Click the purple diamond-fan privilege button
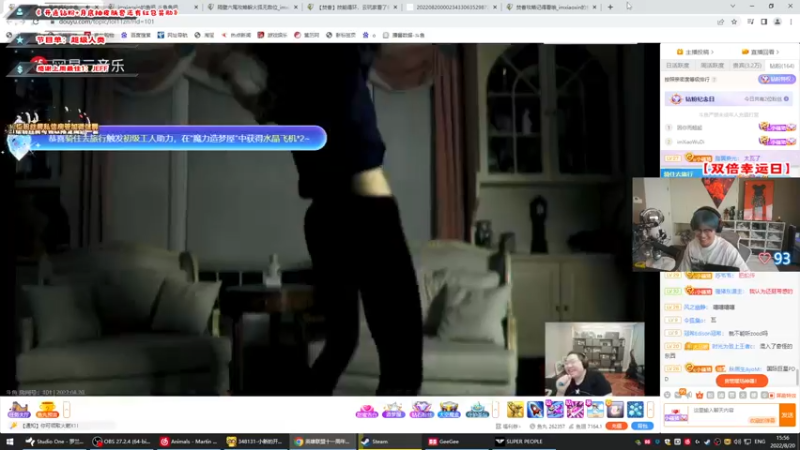This screenshot has height=450, width=800. click(x=777, y=79)
